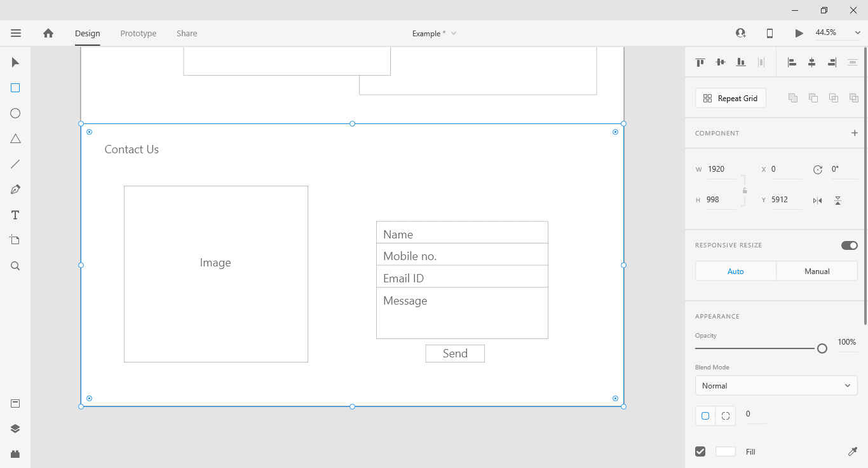868x468 pixels.
Task: Choose the Select arrow tool
Action: pyautogui.click(x=15, y=62)
